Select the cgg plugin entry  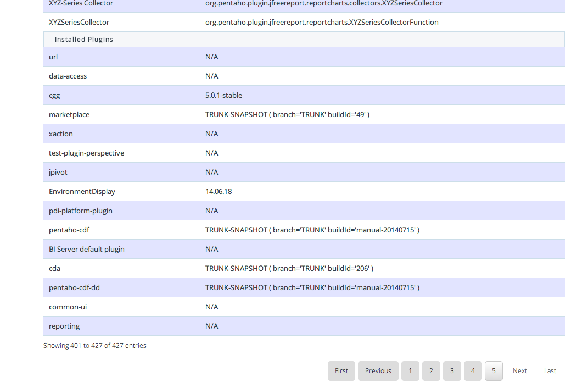point(54,95)
